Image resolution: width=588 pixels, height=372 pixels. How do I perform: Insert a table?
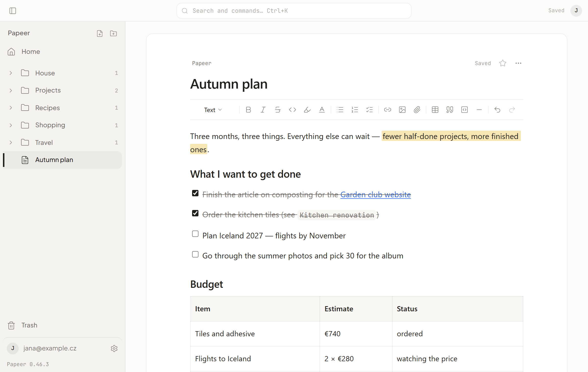[x=435, y=110]
